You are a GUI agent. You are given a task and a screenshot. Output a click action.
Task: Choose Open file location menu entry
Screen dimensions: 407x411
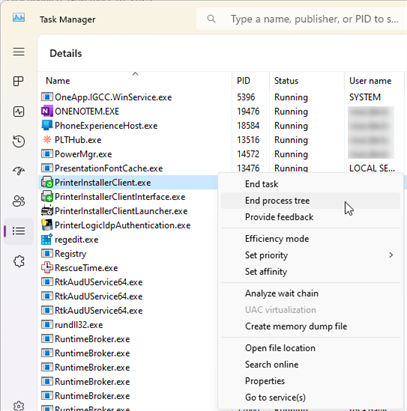click(x=280, y=348)
